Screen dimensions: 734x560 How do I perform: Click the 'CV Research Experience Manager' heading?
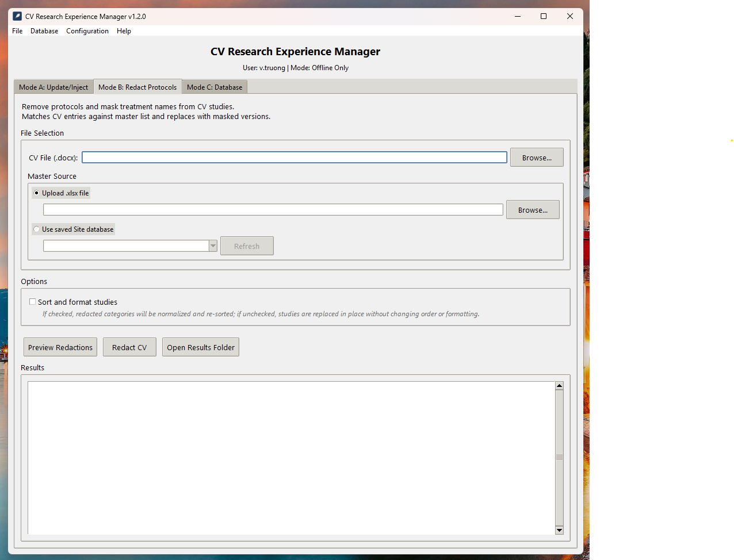point(295,52)
